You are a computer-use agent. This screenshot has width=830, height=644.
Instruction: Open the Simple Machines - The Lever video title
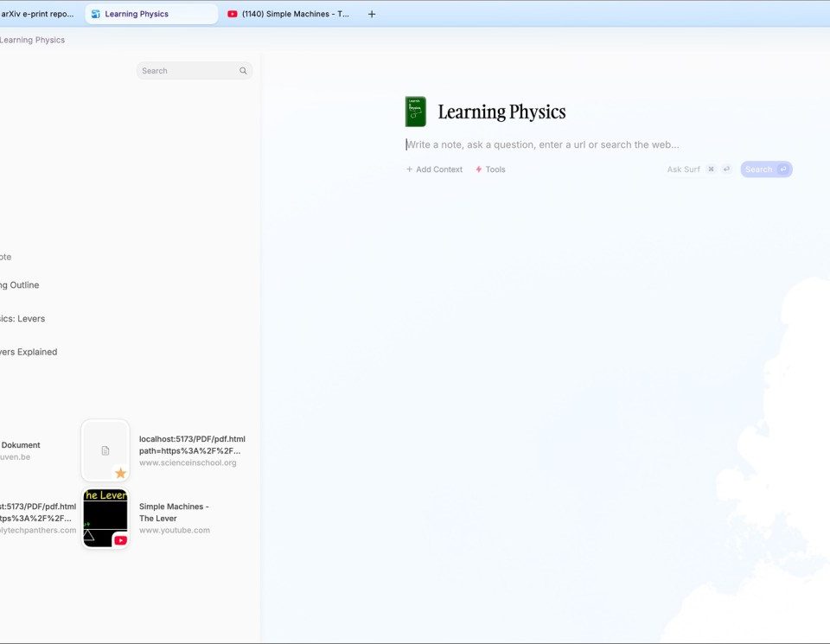(x=174, y=513)
